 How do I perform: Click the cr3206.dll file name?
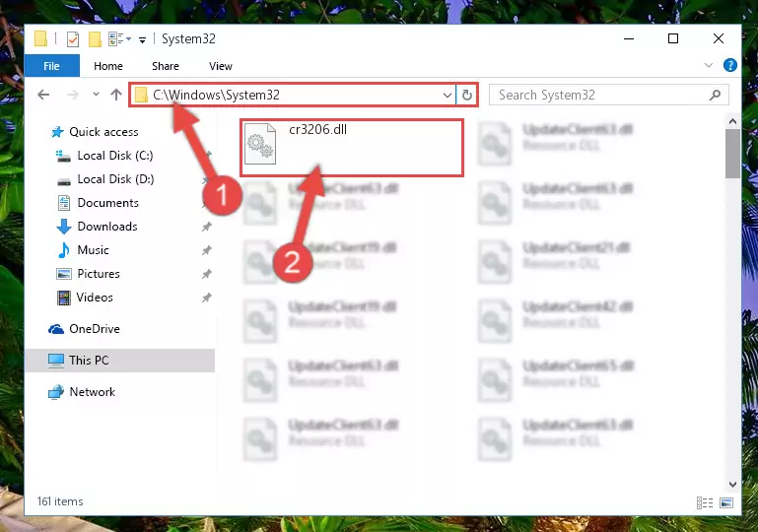(x=317, y=129)
